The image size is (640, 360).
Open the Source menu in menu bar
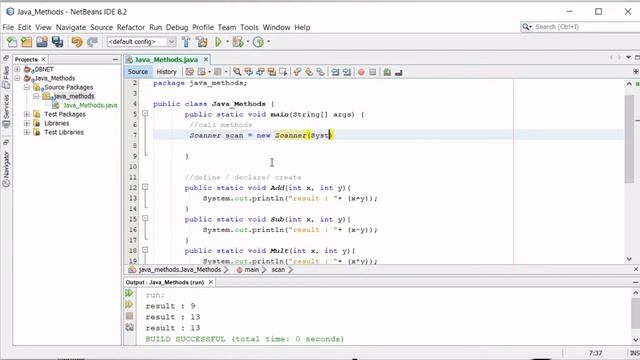(x=101, y=27)
